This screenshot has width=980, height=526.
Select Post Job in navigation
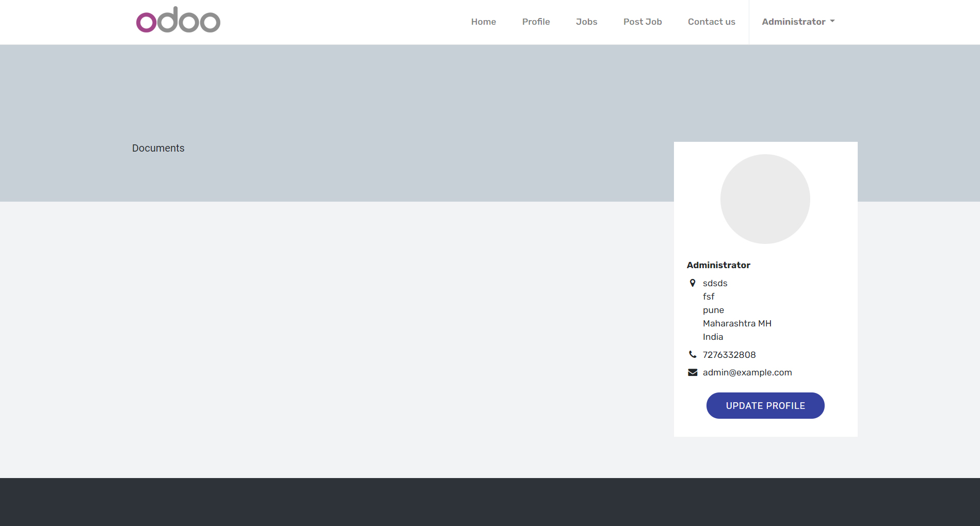click(642, 22)
